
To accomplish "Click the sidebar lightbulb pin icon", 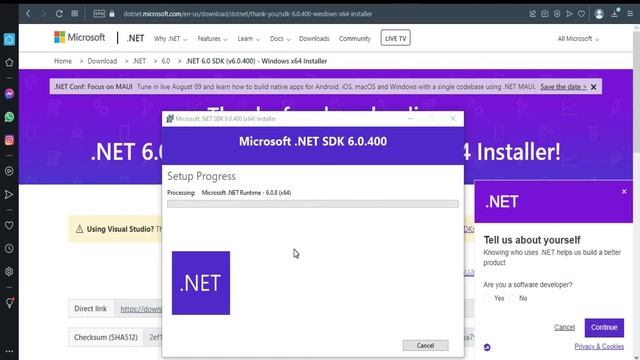I will 9,302.
